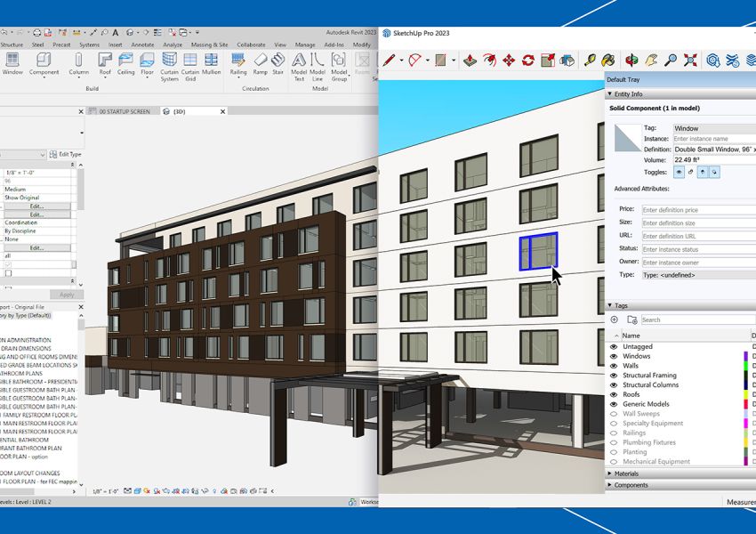756x534 pixels.
Task: Open the Collaborate tab in Revit
Action: (251, 44)
